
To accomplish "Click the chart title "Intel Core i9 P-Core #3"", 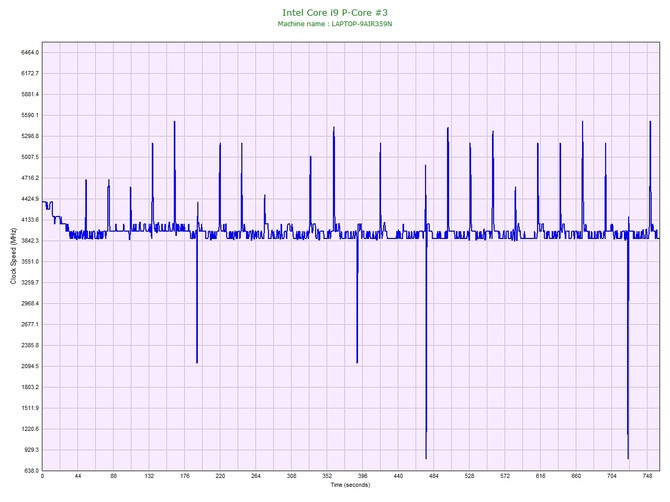I will pyautogui.click(x=335, y=12).
